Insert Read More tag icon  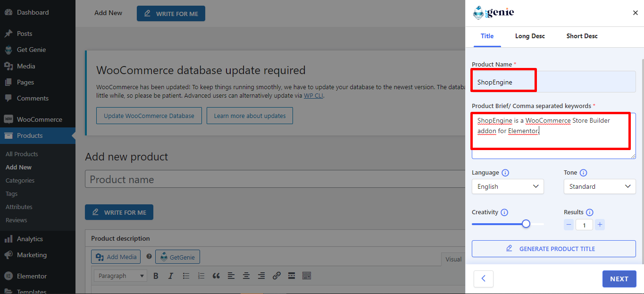pyautogui.click(x=292, y=276)
